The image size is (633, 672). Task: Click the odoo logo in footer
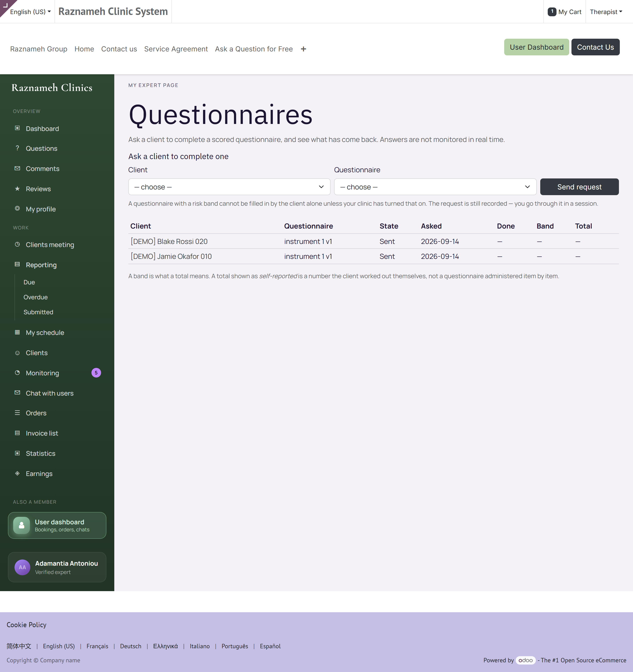pos(526,660)
